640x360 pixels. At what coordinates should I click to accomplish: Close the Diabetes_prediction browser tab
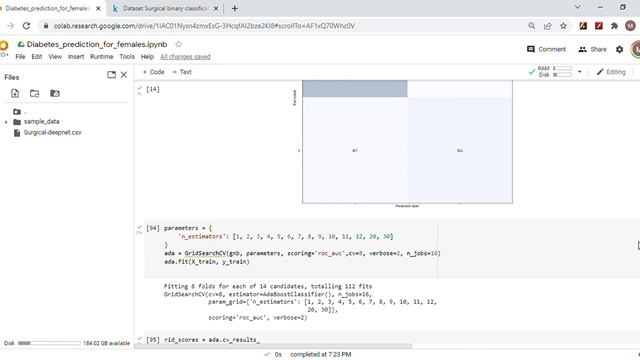click(x=98, y=8)
